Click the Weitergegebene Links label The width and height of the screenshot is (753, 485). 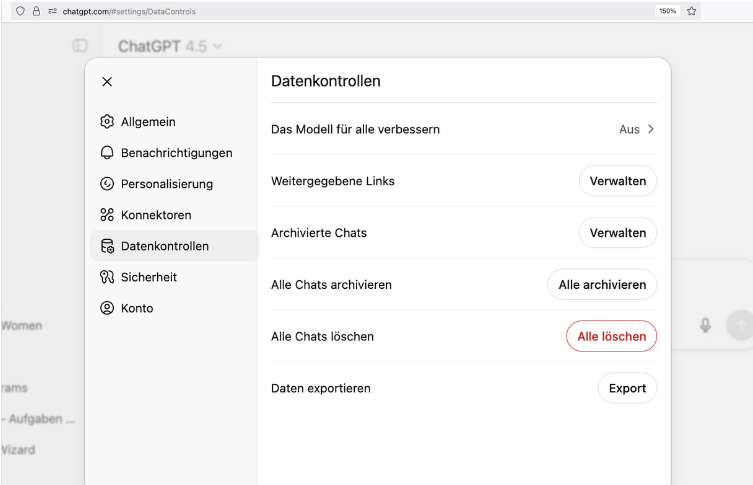click(x=333, y=181)
